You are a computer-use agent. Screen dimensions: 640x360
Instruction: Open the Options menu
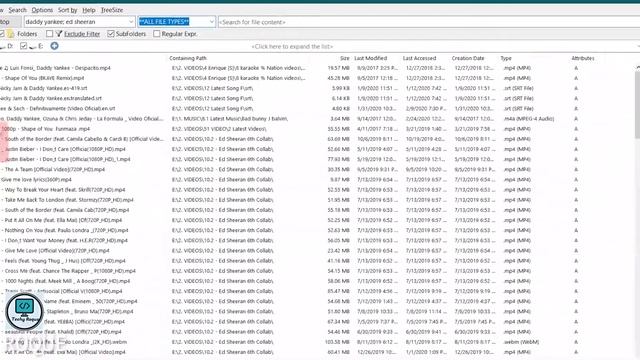click(42, 10)
